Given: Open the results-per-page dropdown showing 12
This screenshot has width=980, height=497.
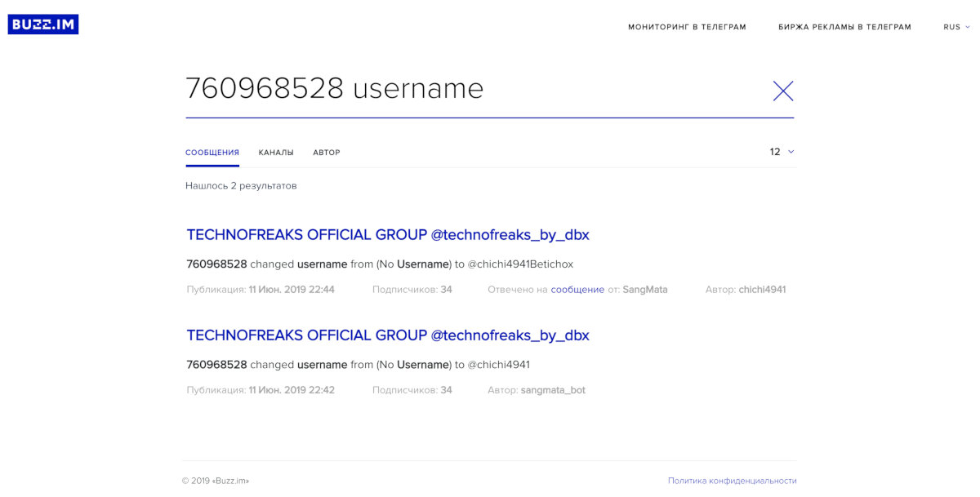Looking at the screenshot, I should coord(782,152).
